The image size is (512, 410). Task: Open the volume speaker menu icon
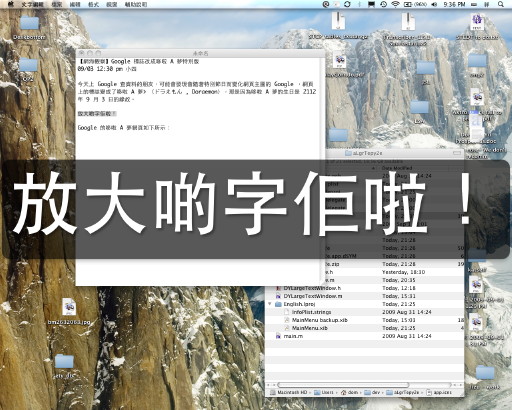coord(434,4)
